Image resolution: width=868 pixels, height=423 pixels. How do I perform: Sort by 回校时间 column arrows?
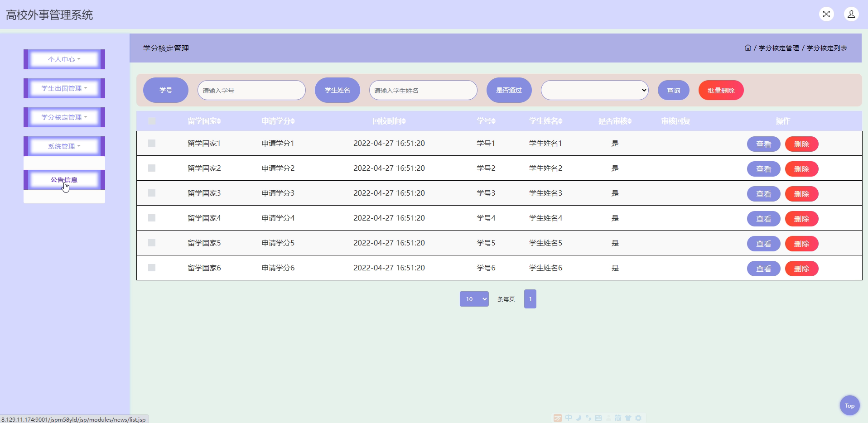click(x=404, y=121)
